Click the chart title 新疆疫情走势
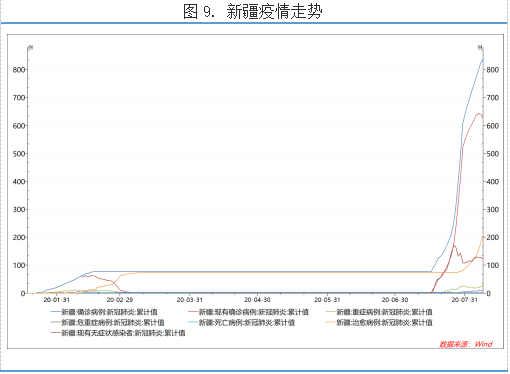 coord(274,11)
